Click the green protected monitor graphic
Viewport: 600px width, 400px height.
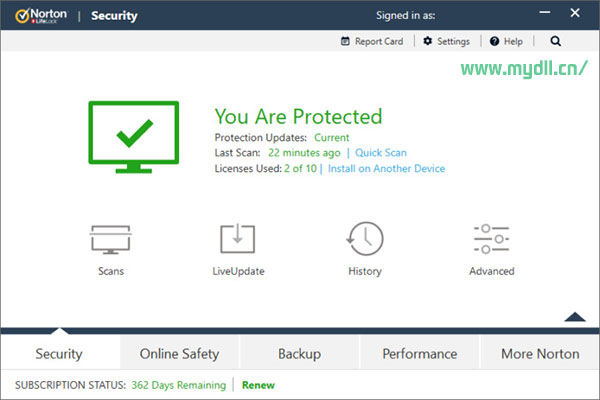[134, 137]
